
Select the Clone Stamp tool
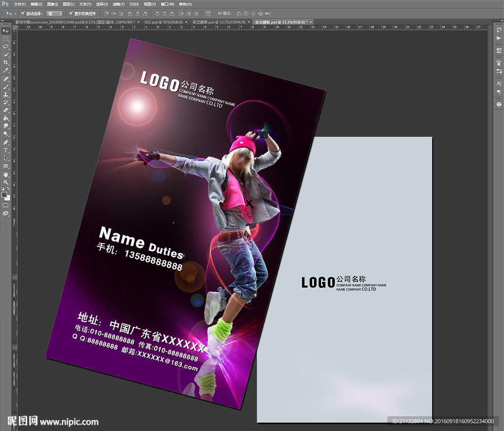click(6, 94)
